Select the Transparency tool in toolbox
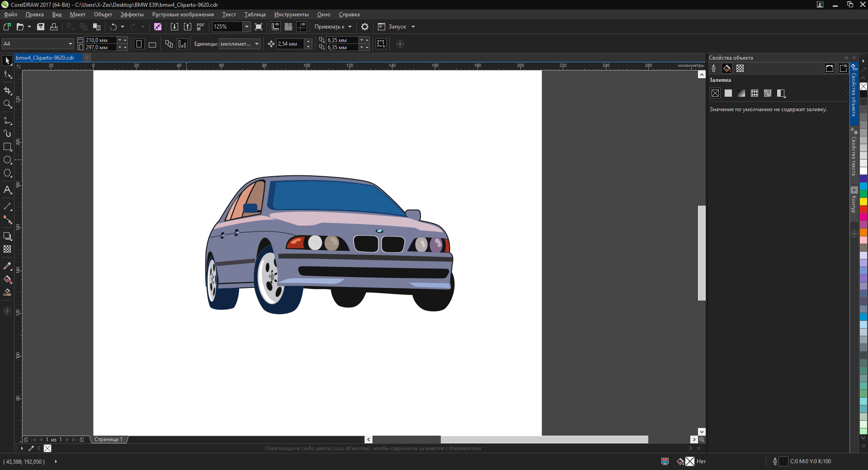 [7, 249]
